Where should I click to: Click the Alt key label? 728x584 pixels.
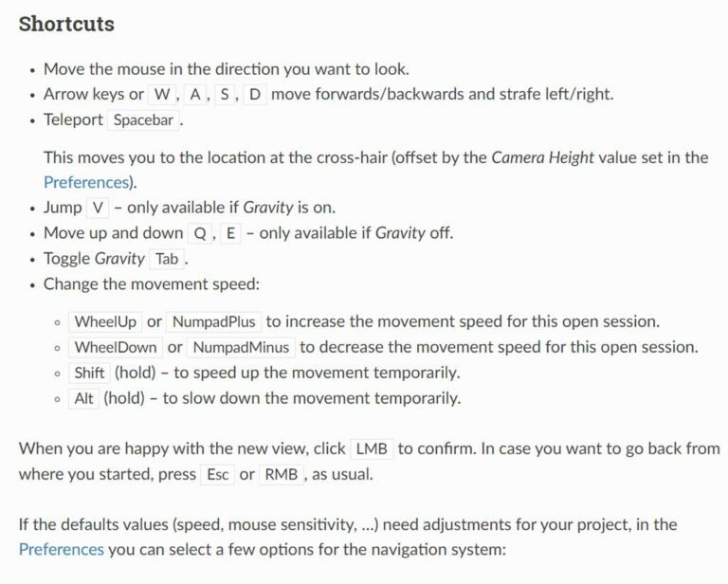83,398
